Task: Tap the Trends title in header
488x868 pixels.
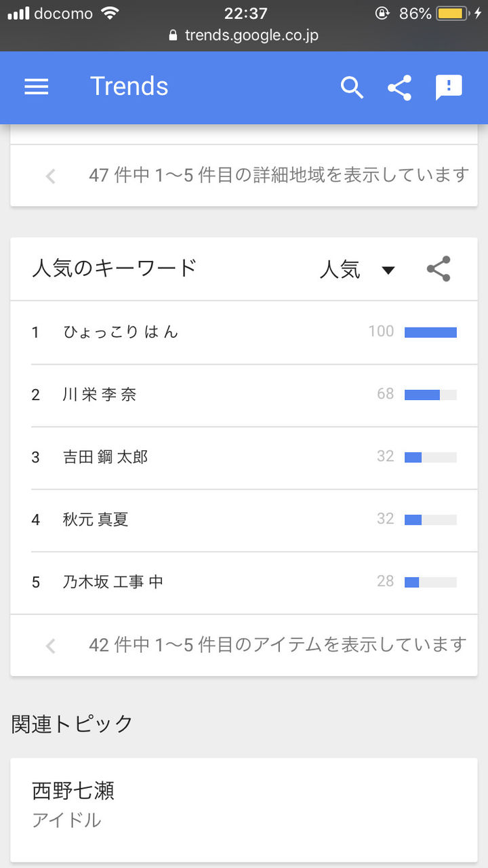Action: point(129,87)
